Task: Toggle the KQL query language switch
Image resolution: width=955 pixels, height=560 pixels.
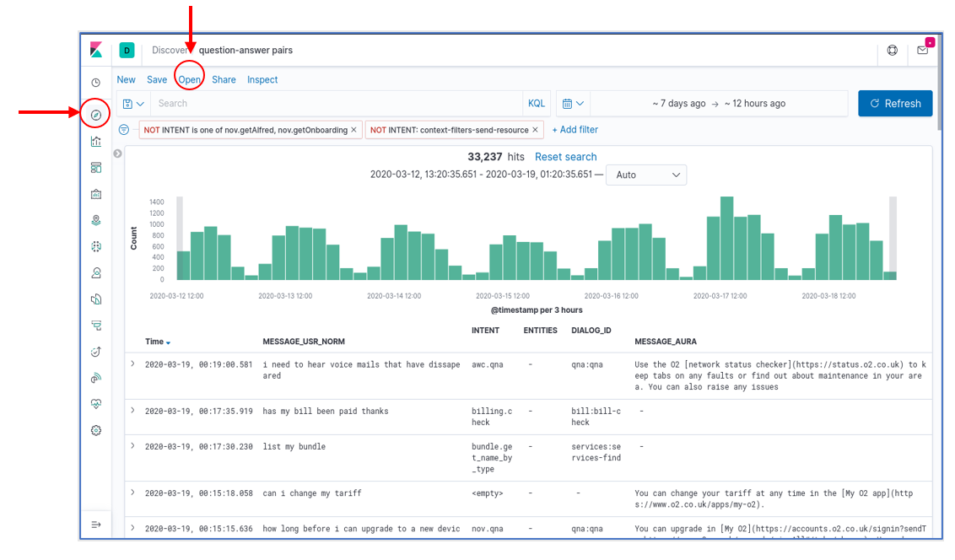Action: coord(537,104)
